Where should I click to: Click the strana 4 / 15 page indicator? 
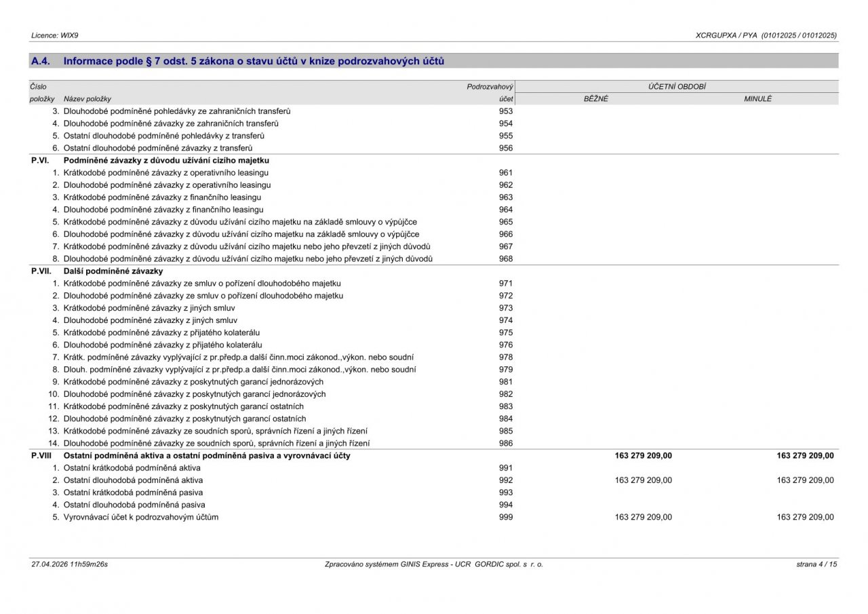[x=817, y=564]
